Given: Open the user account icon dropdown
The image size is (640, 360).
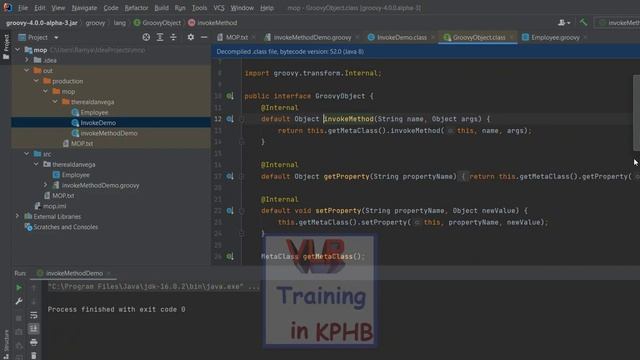Looking at the screenshot, I should point(564,22).
